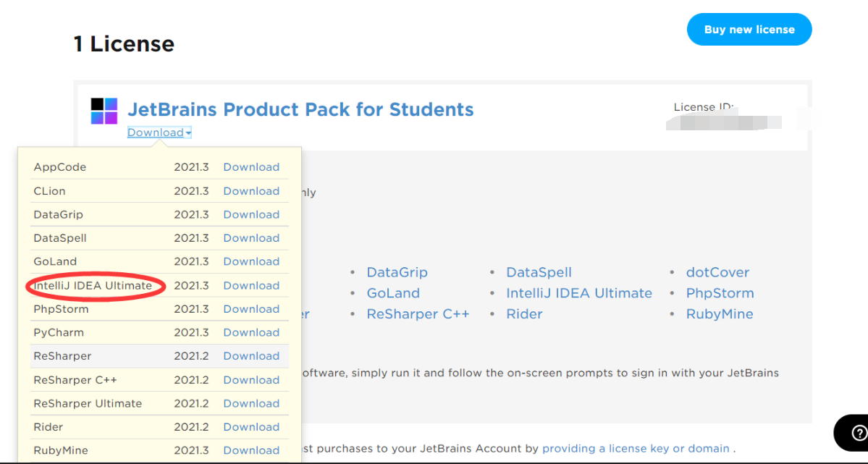868x464 pixels.
Task: Click Download next to PhpStorm
Action: (x=251, y=309)
